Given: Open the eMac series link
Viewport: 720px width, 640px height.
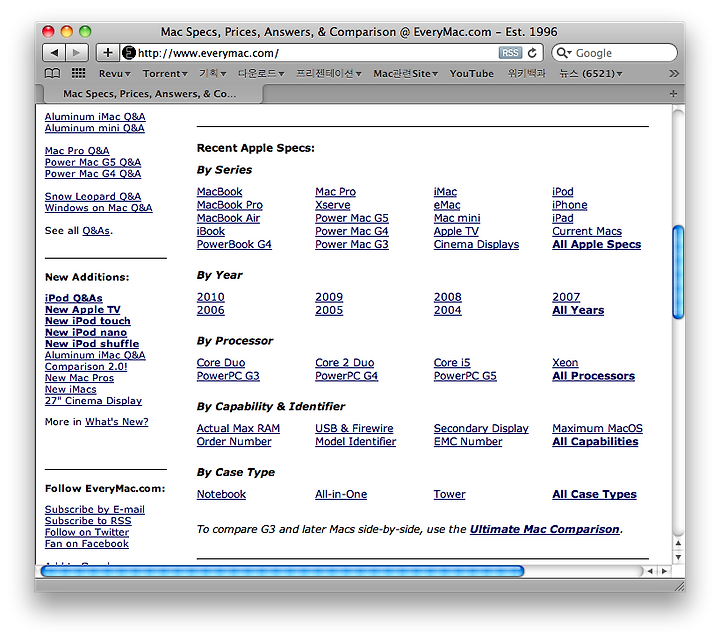Looking at the screenshot, I should pyautogui.click(x=447, y=205).
